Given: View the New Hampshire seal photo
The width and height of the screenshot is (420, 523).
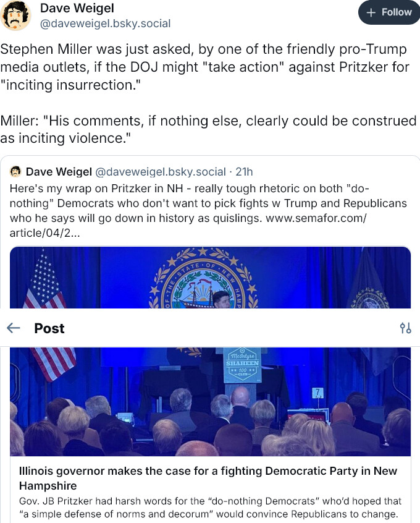Looking at the screenshot, I should click(x=211, y=277).
